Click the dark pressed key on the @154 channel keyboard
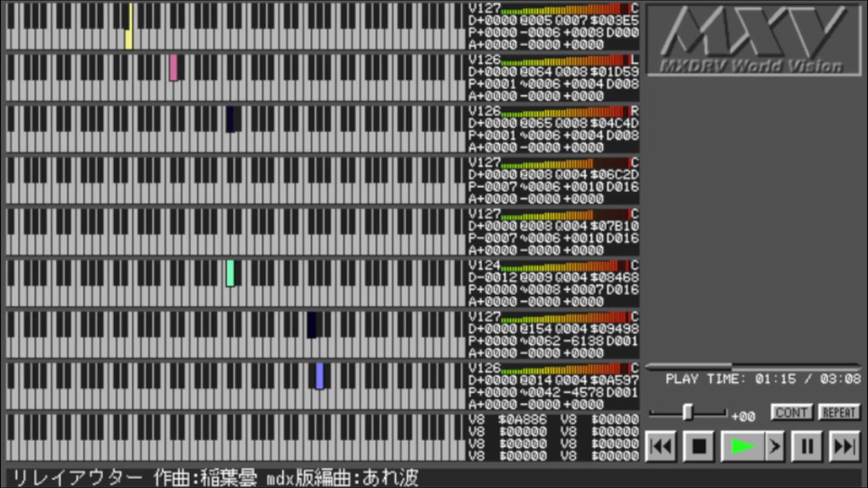The width and height of the screenshot is (868, 488). pyautogui.click(x=312, y=324)
